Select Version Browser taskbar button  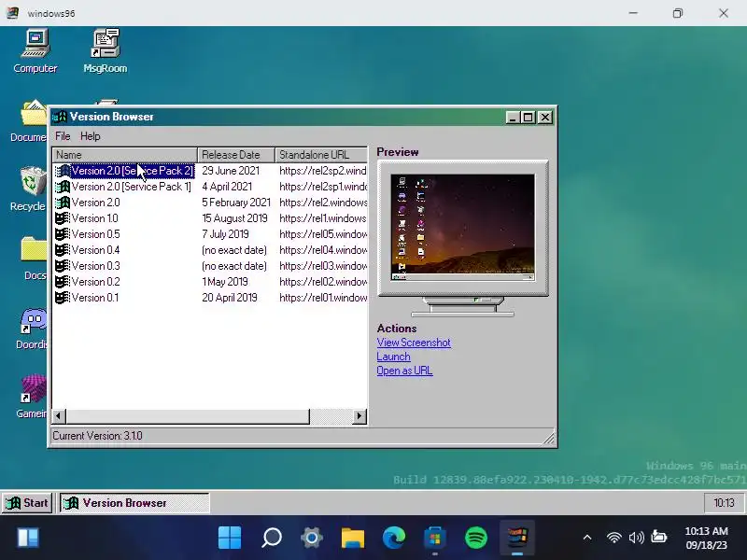click(134, 503)
